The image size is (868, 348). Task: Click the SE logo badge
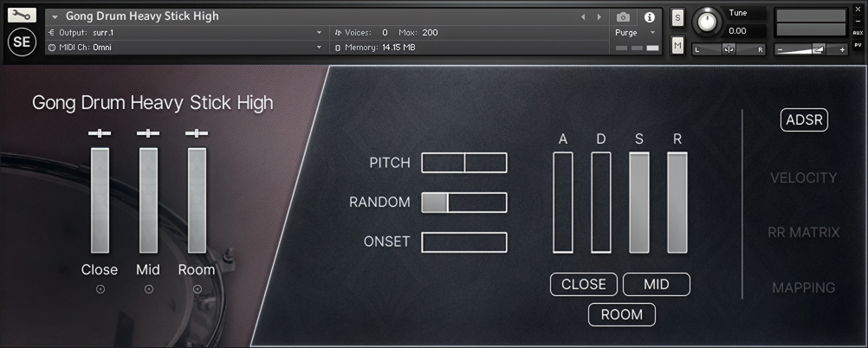coord(23,42)
